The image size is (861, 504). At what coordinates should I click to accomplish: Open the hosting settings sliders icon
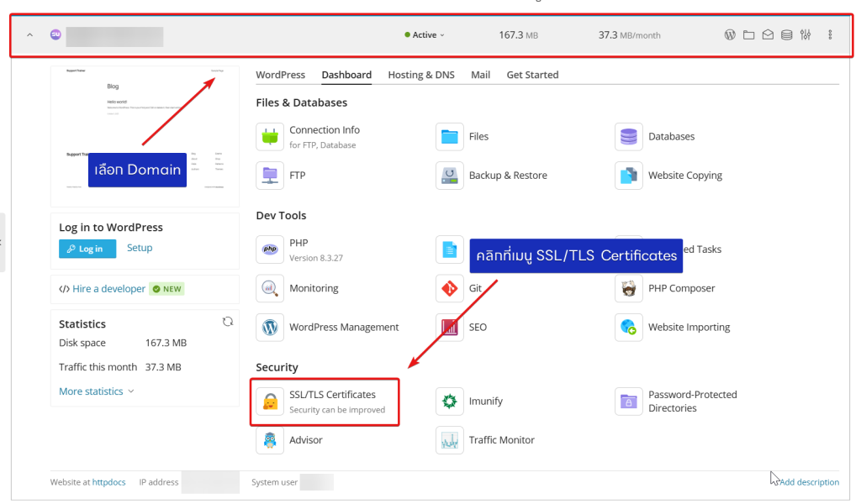(806, 35)
